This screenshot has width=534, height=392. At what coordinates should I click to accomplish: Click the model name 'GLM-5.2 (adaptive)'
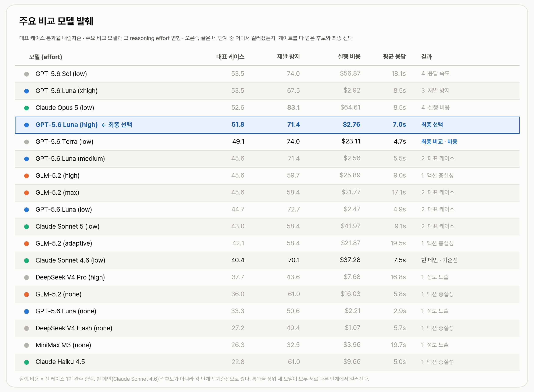64,243
